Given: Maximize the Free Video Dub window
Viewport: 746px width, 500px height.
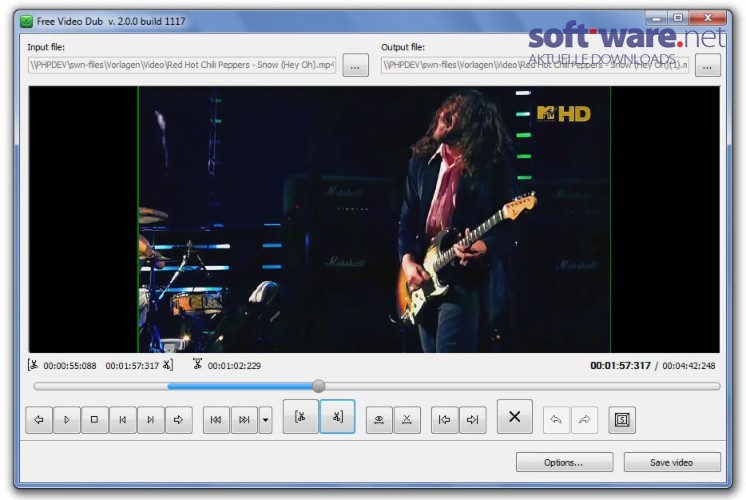Looking at the screenshot, I should [x=678, y=19].
